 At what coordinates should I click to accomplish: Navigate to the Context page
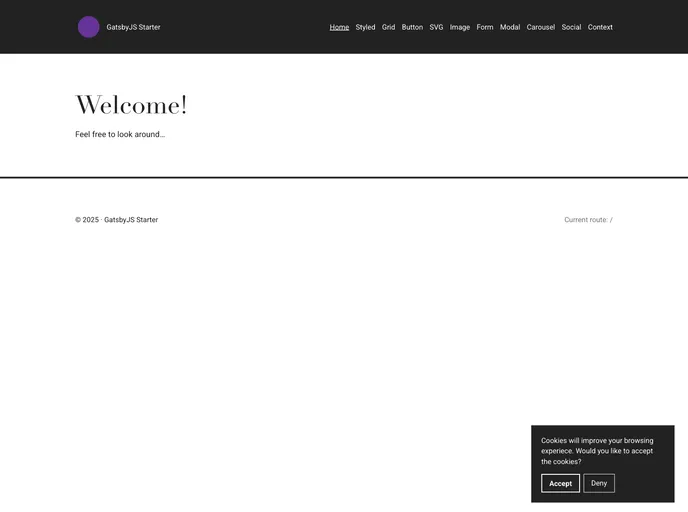pos(600,27)
